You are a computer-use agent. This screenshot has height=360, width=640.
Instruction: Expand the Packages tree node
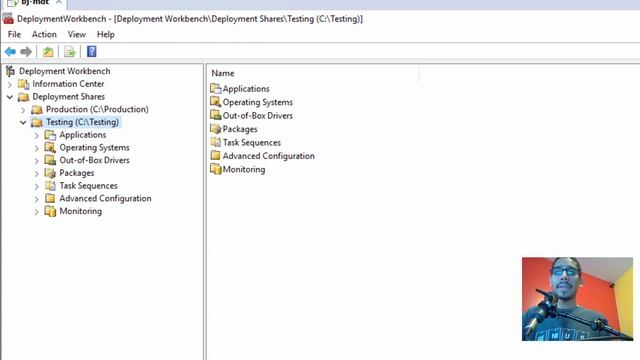pyautogui.click(x=37, y=173)
